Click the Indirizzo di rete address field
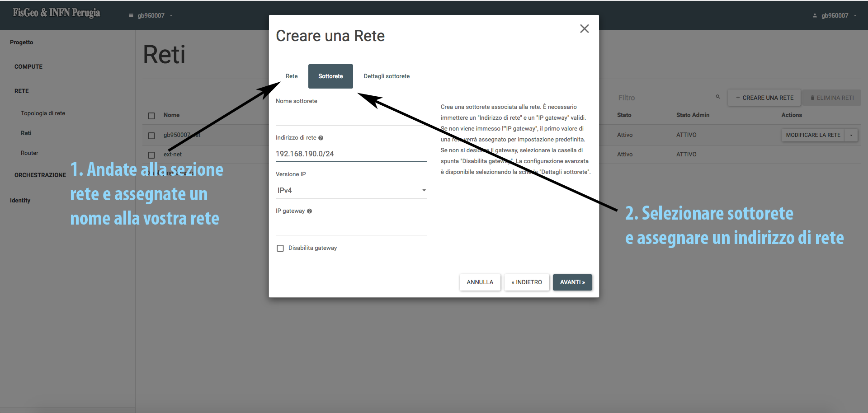Screen dimensions: 868x413 tap(351, 154)
